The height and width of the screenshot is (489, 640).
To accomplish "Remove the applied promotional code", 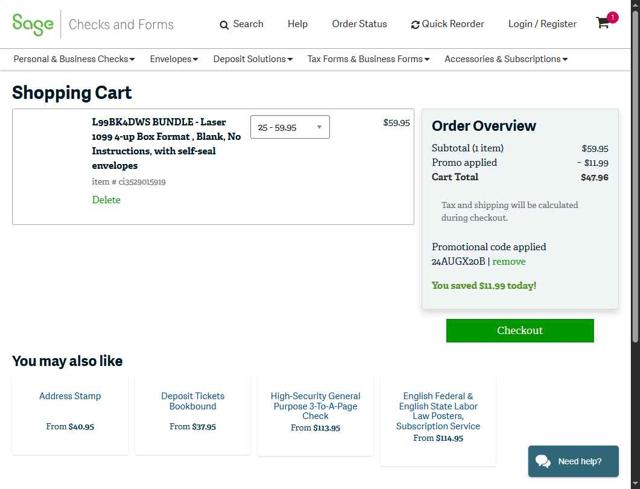I will click(508, 261).
